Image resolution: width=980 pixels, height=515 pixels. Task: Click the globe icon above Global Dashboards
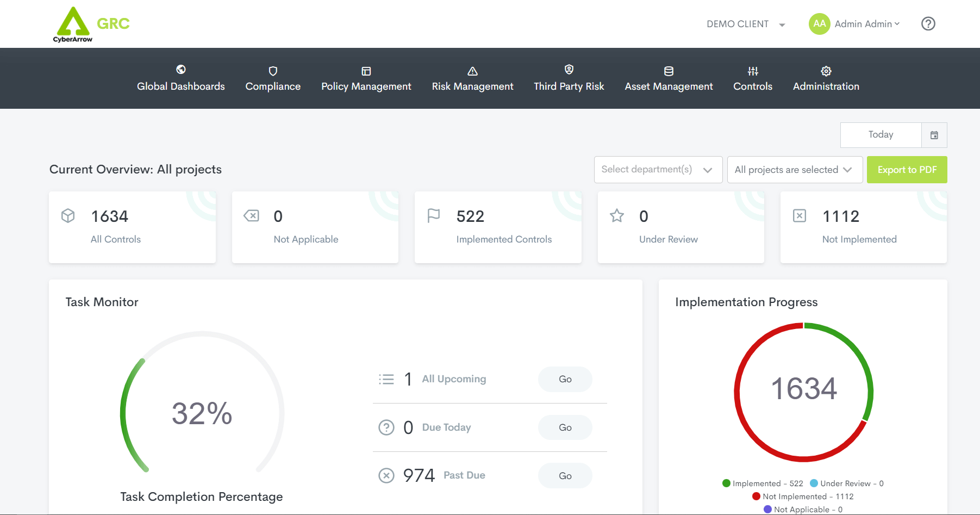coord(181,70)
